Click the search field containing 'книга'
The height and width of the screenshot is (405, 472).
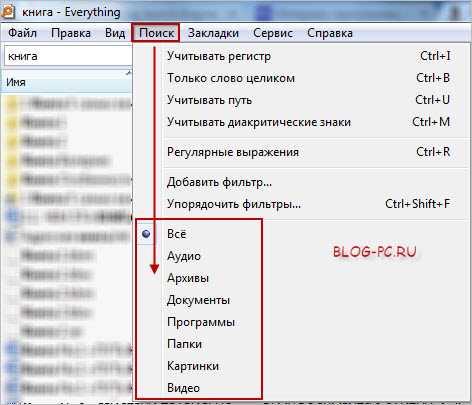point(68,56)
